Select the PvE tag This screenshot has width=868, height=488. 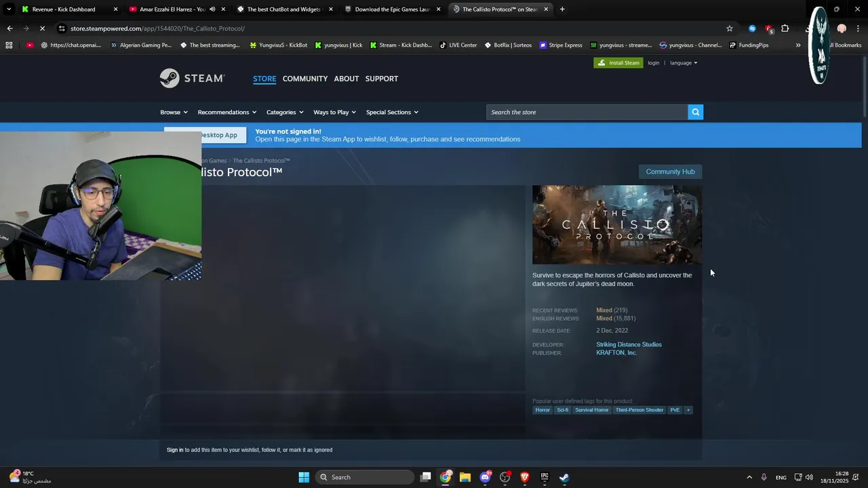pos(675,410)
